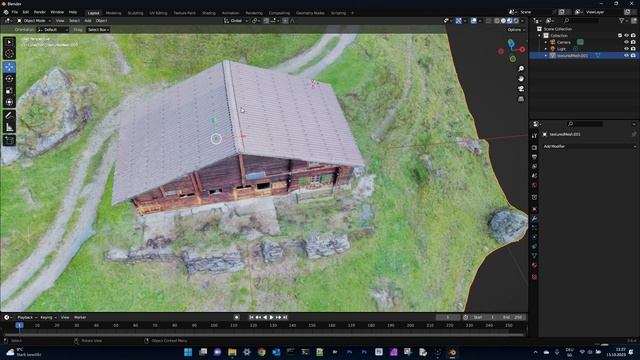This screenshot has width=640, height=360.
Task: Toggle render camera icon of texturedMesh.001 row
Action: coord(633,55)
